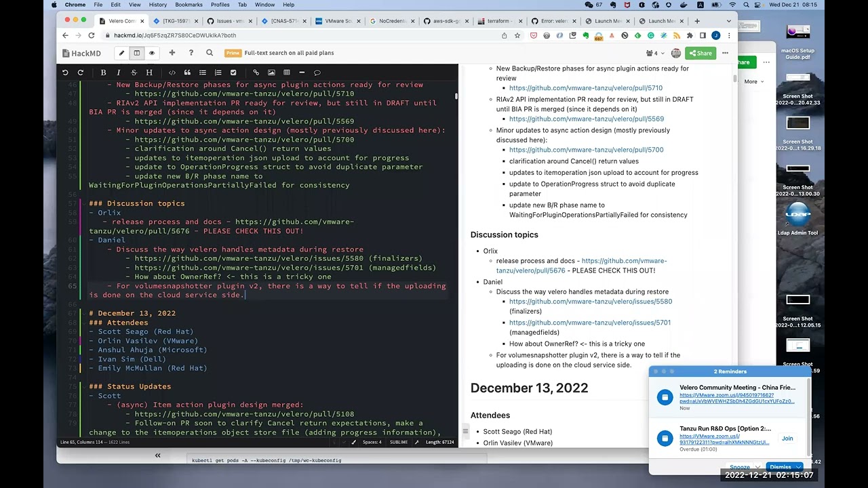Screen dimensions: 868x488
Task: Insert a table with the table icon
Action: (287, 73)
